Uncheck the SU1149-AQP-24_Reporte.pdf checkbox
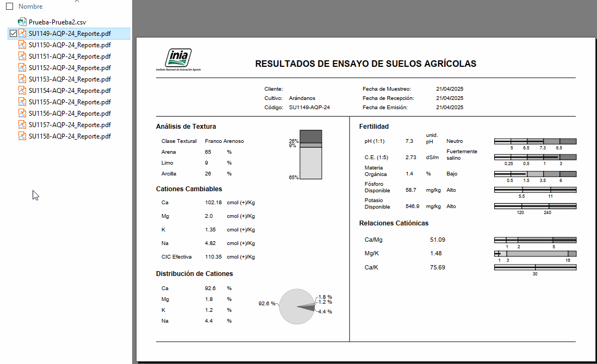Image resolution: width=597 pixels, height=364 pixels. click(x=14, y=34)
